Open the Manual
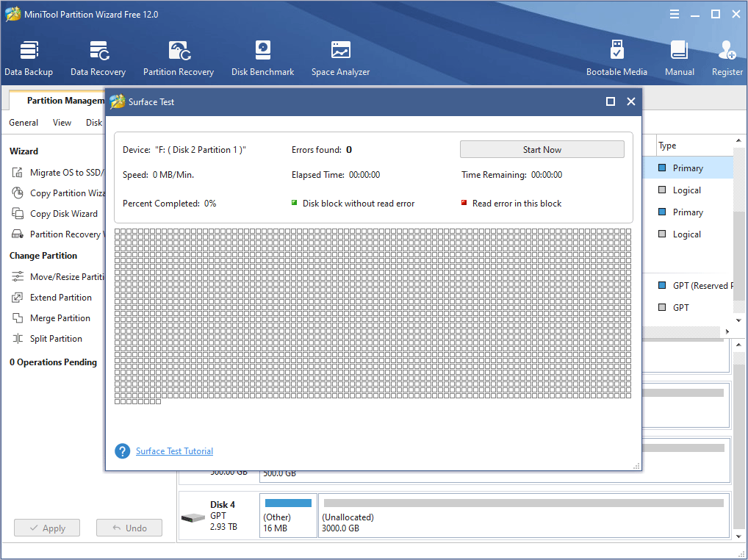The height and width of the screenshot is (560, 748). pos(680,58)
